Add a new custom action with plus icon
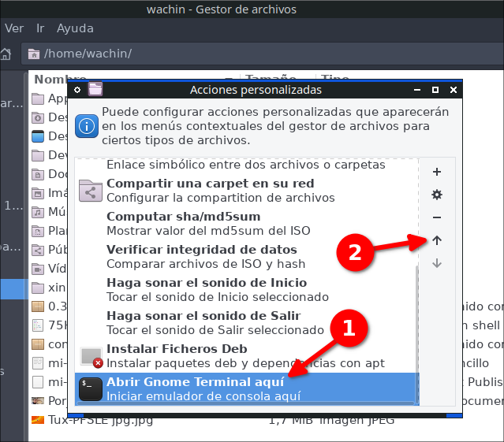This screenshot has height=442, width=504. coord(436,172)
